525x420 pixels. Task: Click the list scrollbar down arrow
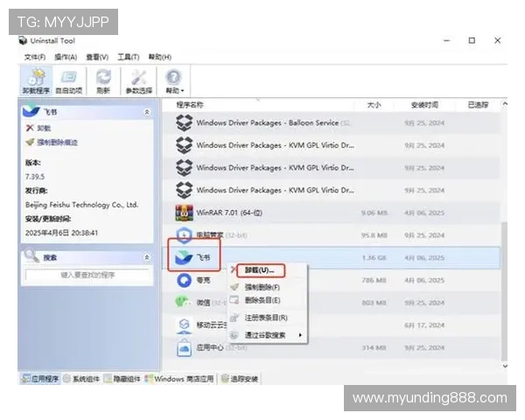pos(505,366)
